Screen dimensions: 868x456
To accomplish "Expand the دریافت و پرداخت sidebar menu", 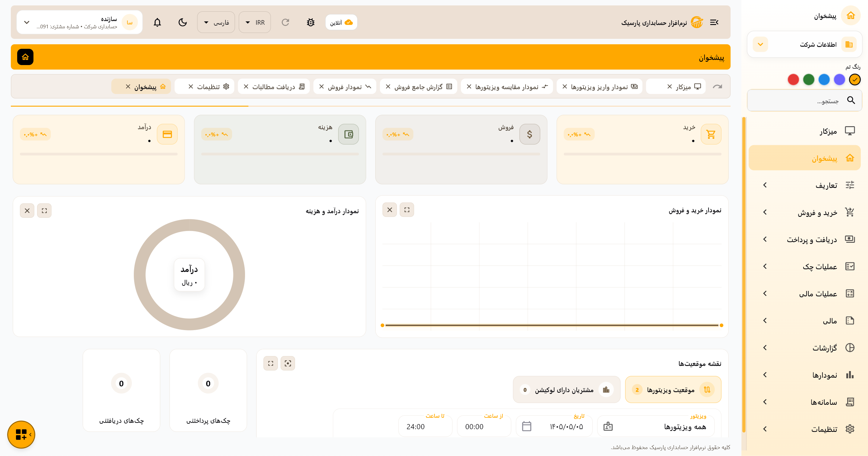I will pos(804,239).
